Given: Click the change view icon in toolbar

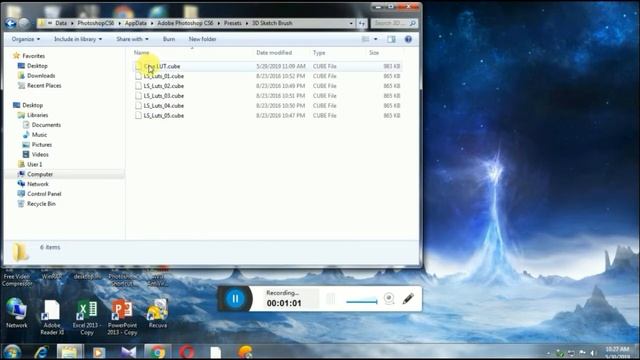Looking at the screenshot, I should pos(365,39).
